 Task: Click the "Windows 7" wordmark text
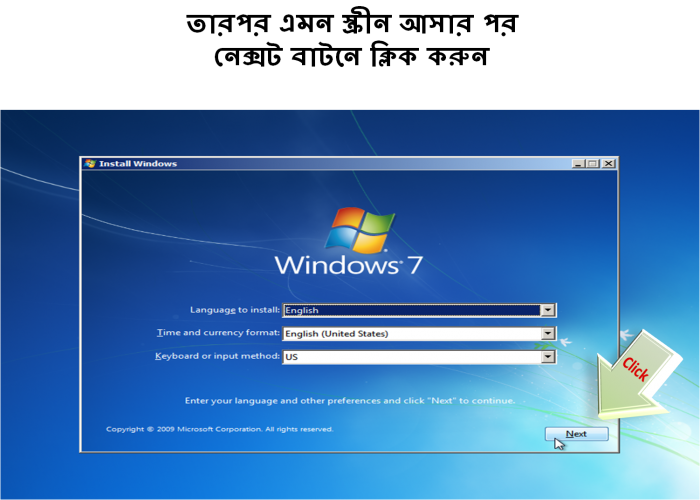pyautogui.click(x=349, y=266)
